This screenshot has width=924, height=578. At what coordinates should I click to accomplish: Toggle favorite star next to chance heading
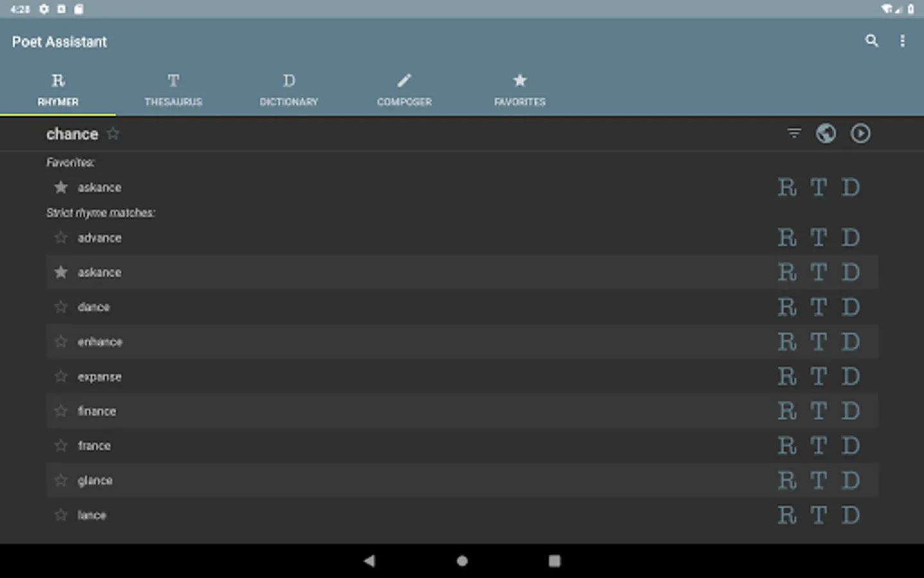coord(113,134)
